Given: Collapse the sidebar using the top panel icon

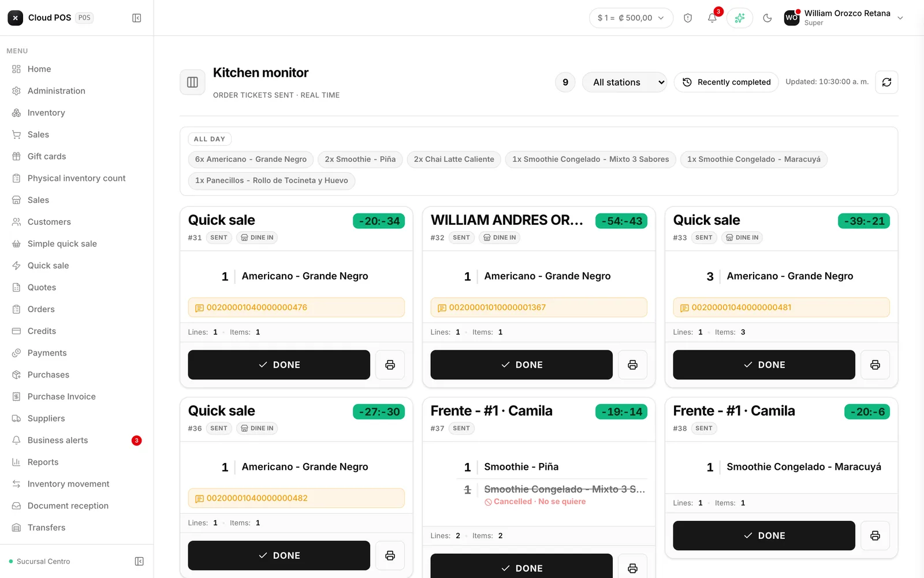Looking at the screenshot, I should (137, 18).
